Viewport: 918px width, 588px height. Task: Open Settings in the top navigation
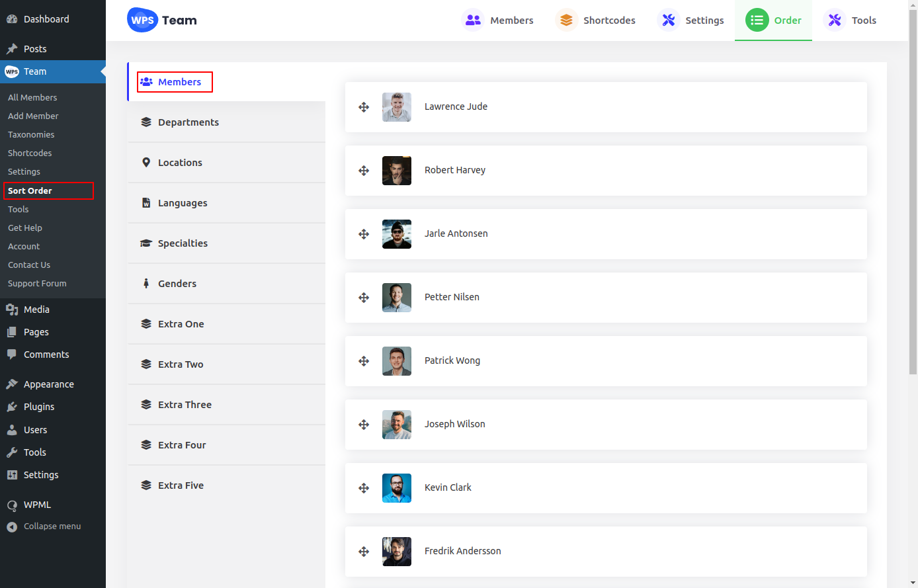tap(704, 21)
